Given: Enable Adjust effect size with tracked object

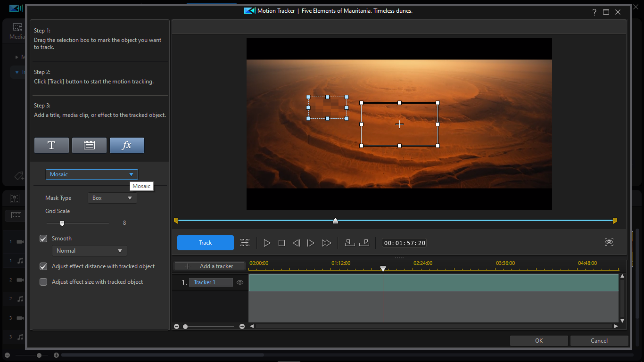Looking at the screenshot, I should 43,282.
